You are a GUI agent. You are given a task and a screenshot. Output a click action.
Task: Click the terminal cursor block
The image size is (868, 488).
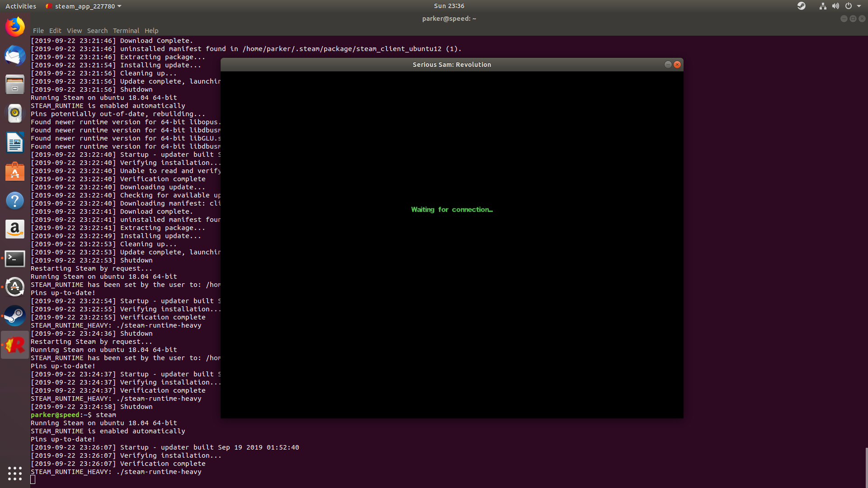point(33,479)
